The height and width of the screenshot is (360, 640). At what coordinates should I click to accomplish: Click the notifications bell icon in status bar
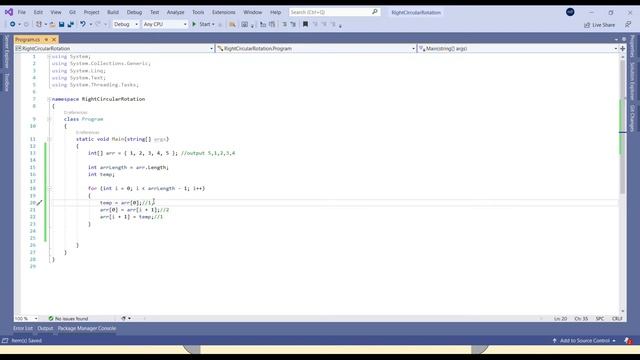(628, 340)
